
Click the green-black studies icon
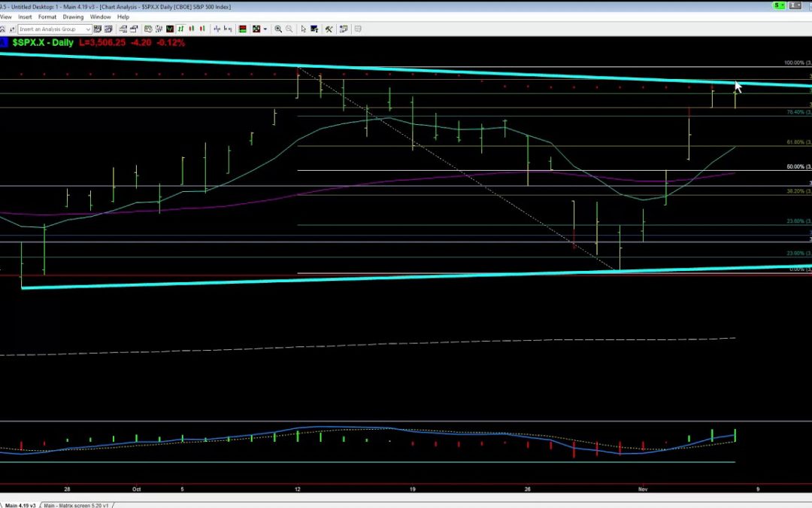(x=256, y=29)
